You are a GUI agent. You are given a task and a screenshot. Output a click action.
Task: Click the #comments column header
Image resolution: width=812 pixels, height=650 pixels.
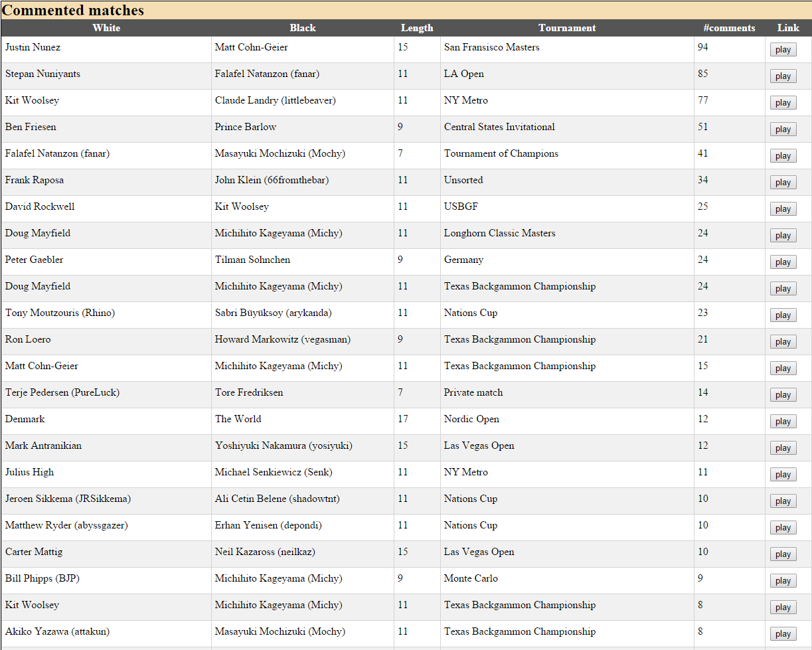point(729,28)
